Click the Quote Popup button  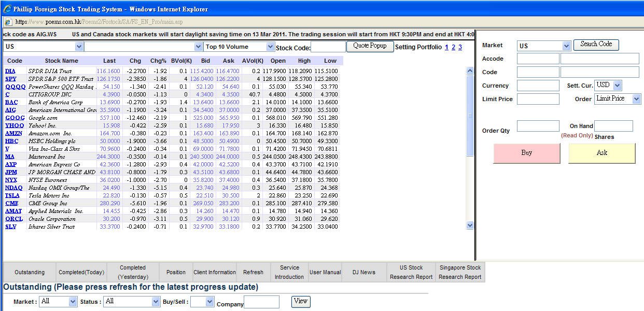point(370,46)
